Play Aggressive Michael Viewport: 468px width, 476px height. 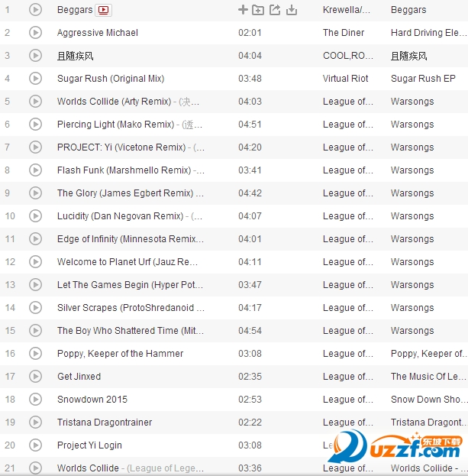[35, 33]
